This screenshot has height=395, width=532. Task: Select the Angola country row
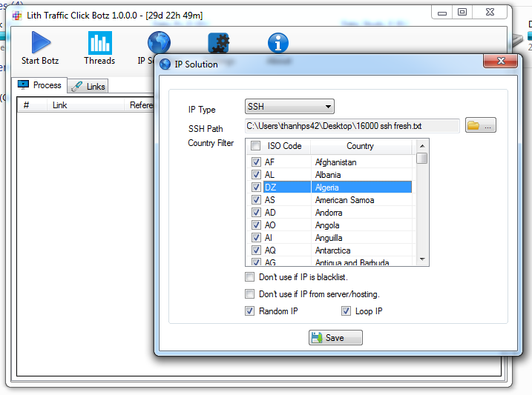(331, 225)
